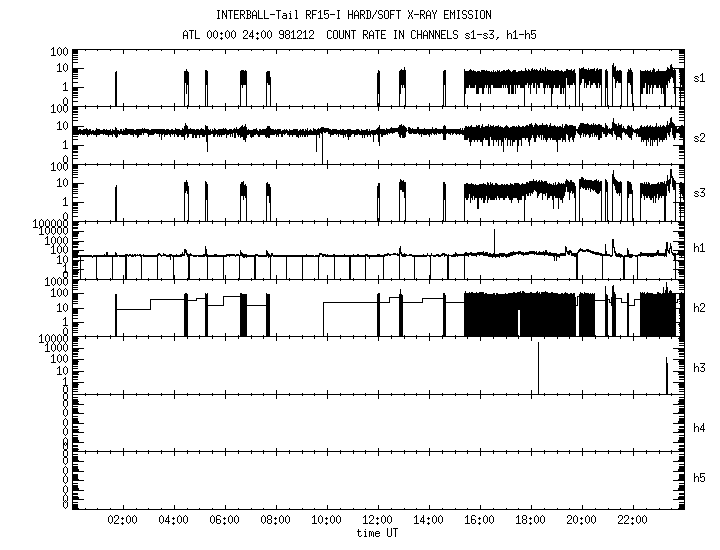Click the INTERBALL-Tail RF15-I plot title
The height and width of the screenshot is (550, 720).
tap(354, 15)
